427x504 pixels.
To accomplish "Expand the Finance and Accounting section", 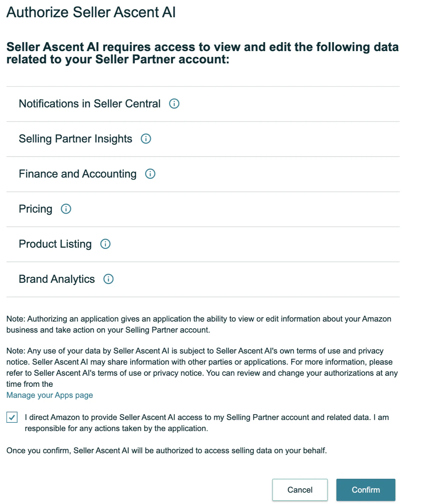I will pos(77,173).
